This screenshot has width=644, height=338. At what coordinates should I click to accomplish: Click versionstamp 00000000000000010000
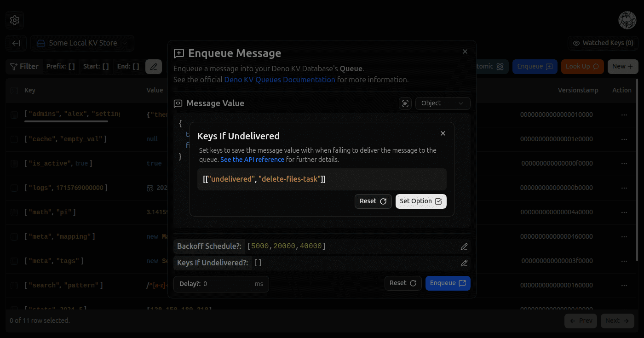click(x=556, y=115)
